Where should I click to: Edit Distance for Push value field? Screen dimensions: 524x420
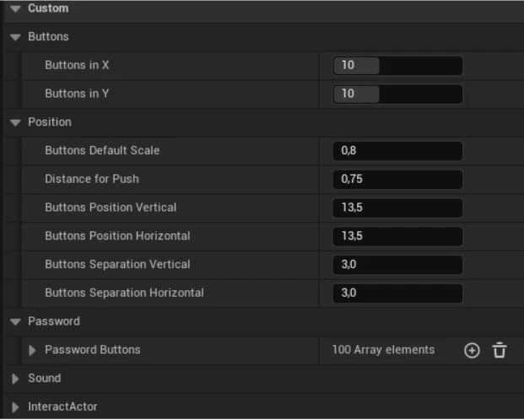click(x=397, y=180)
